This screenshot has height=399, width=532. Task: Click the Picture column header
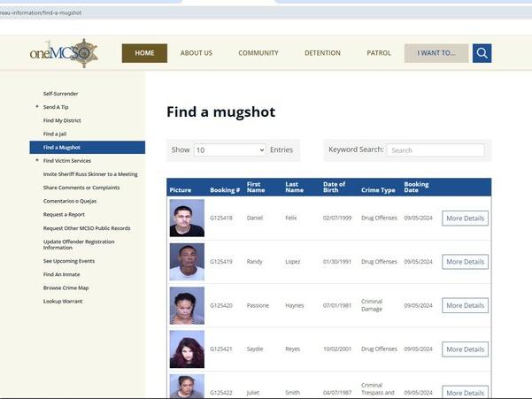click(181, 190)
